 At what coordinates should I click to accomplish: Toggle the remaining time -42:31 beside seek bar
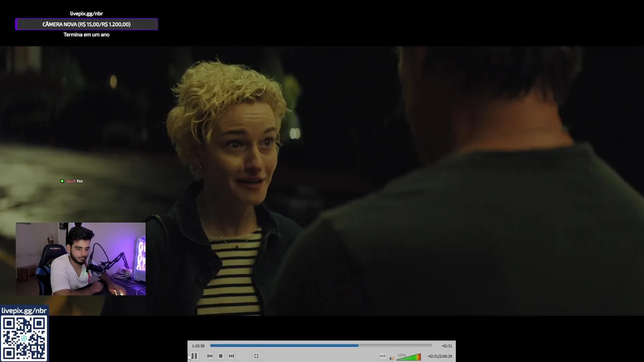click(x=447, y=346)
